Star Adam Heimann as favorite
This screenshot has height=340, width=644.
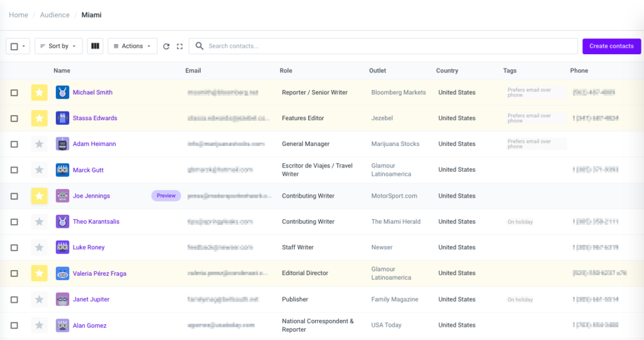point(40,144)
